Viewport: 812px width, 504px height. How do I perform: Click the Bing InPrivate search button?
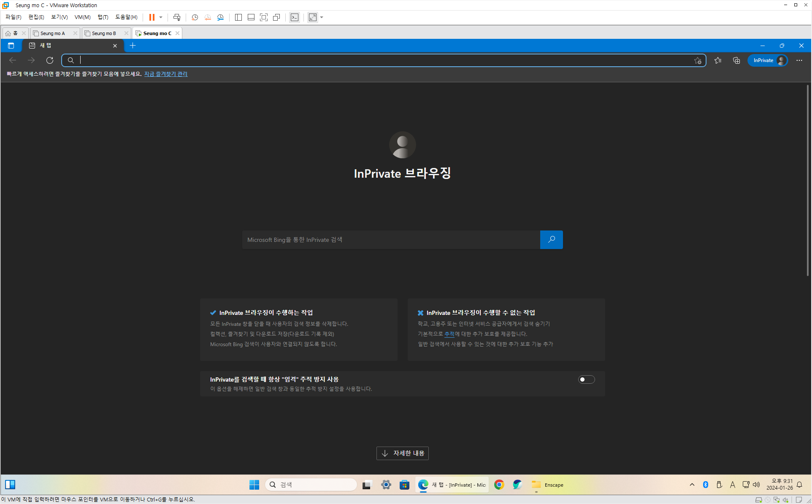(x=551, y=240)
